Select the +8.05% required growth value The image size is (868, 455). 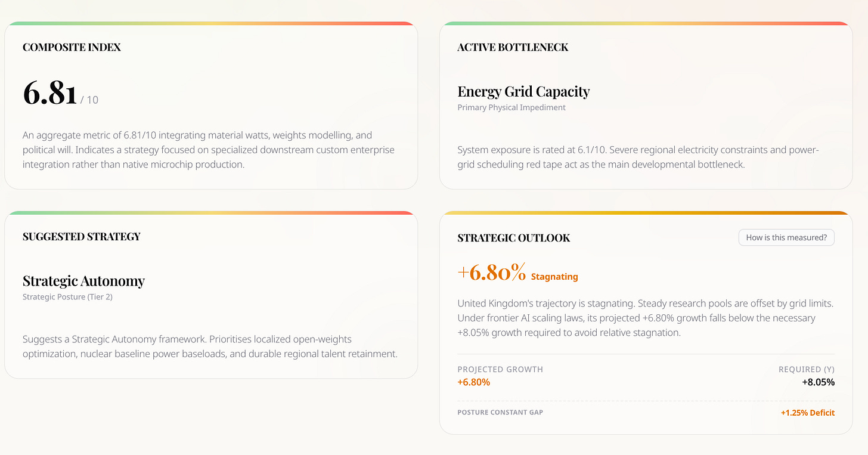coord(818,382)
